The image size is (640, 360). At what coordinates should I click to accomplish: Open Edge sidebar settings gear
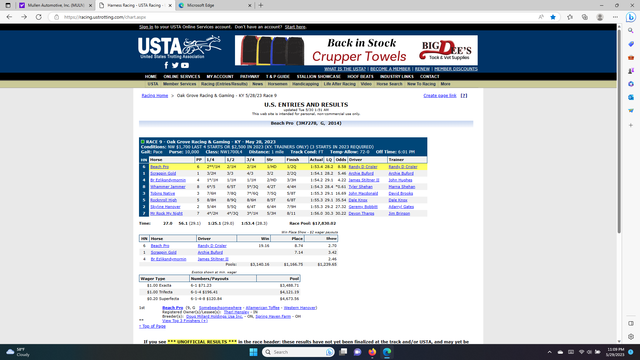coord(631,337)
